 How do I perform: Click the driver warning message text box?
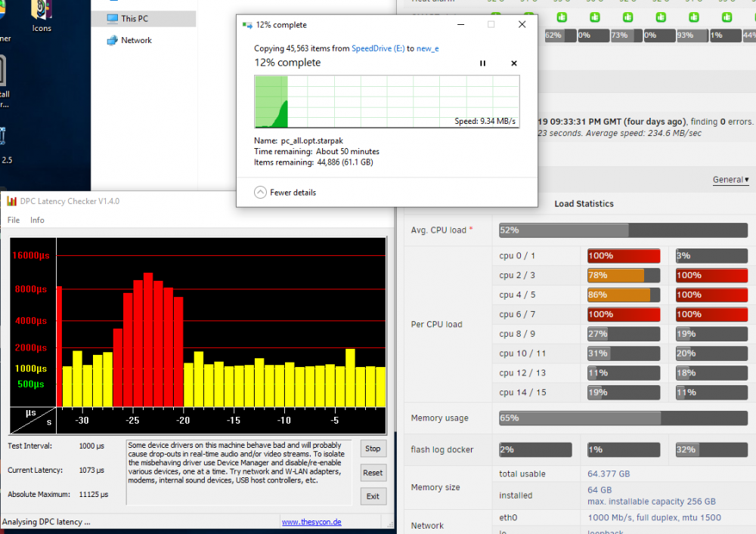(239, 472)
